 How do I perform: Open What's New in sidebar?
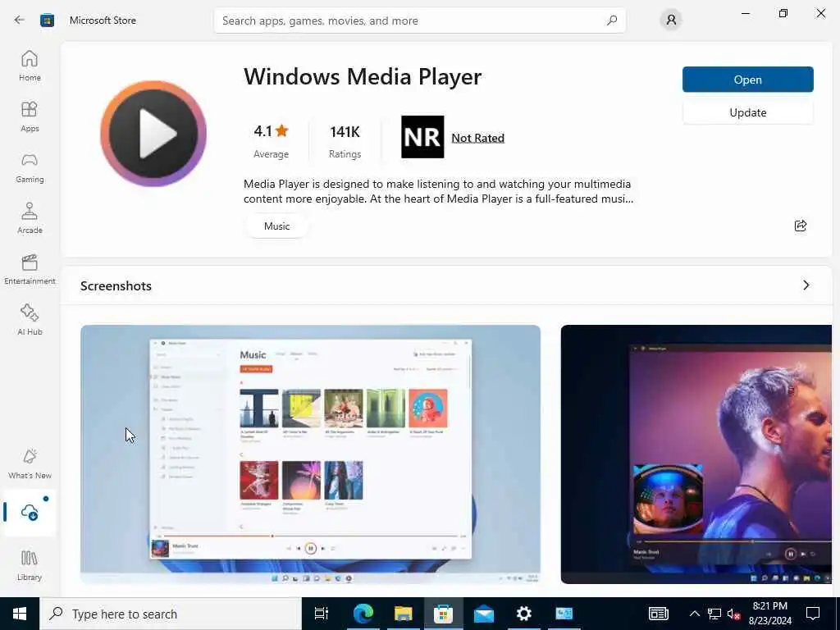(x=30, y=464)
